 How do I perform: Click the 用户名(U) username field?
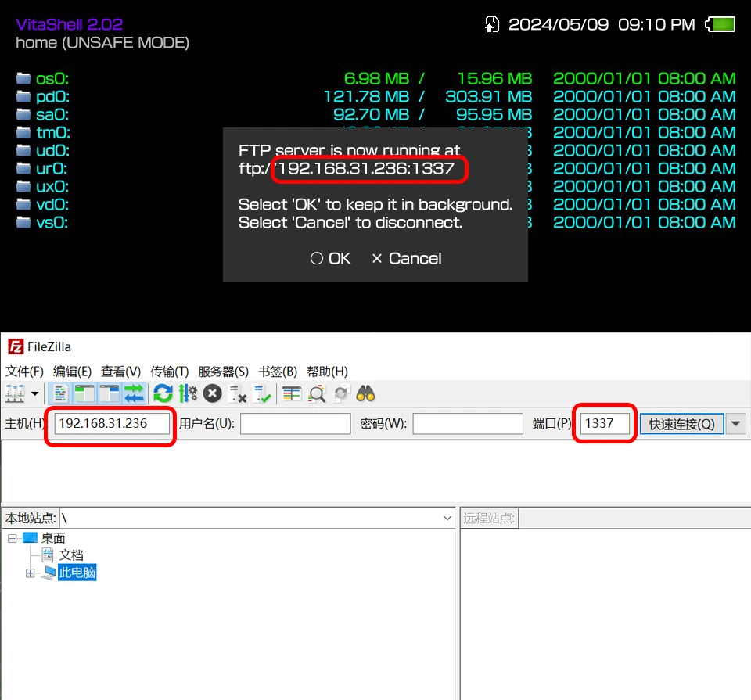click(x=296, y=424)
